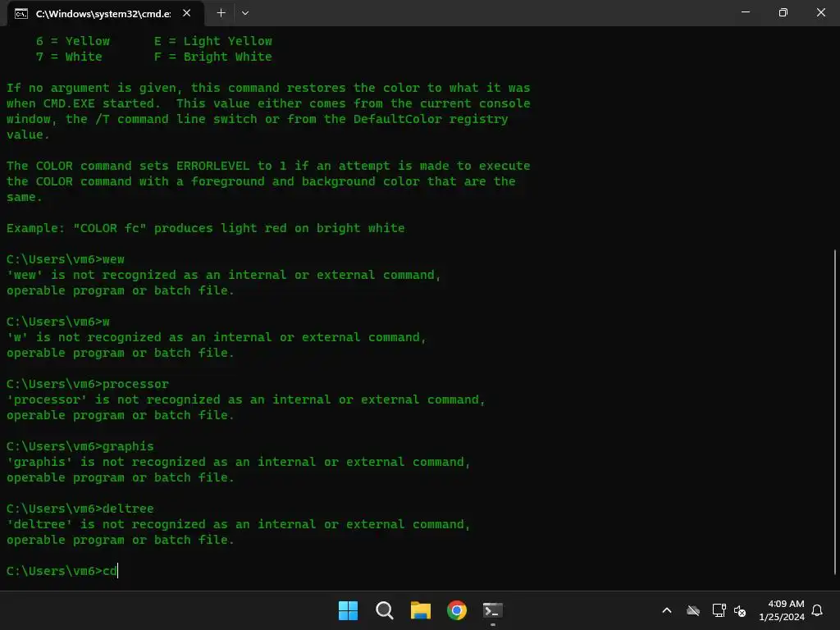Launch File Explorer from the taskbar
This screenshot has height=630, width=840.
421,610
